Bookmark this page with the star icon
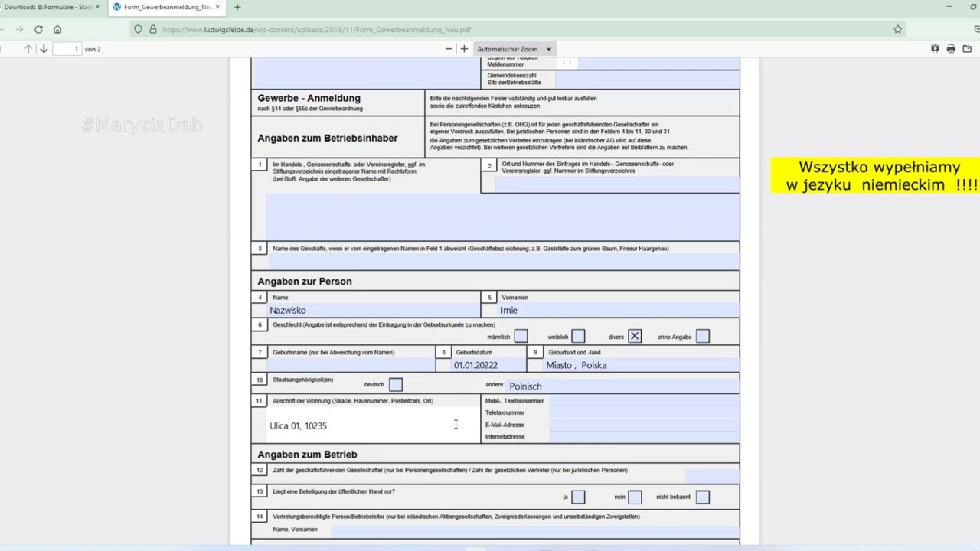Screen dimensions: 980x551 [897, 29]
